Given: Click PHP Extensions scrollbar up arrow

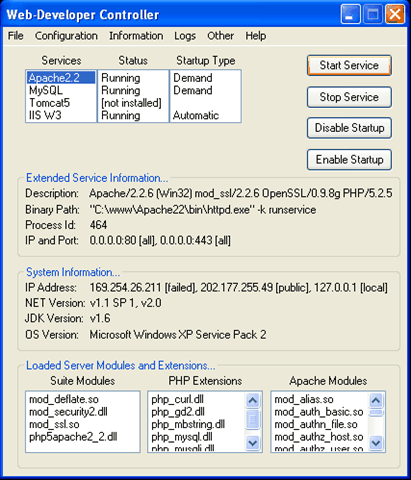Looking at the screenshot, I should click(253, 400).
